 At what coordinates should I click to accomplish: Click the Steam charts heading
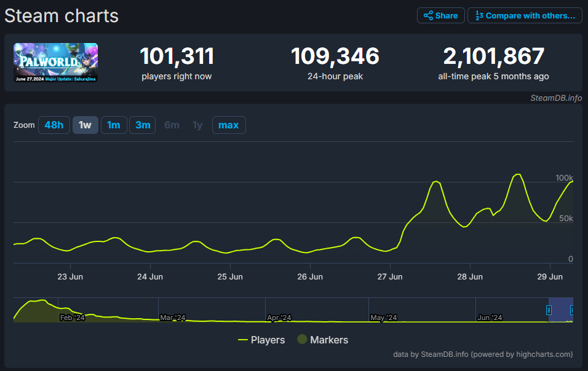[62, 16]
